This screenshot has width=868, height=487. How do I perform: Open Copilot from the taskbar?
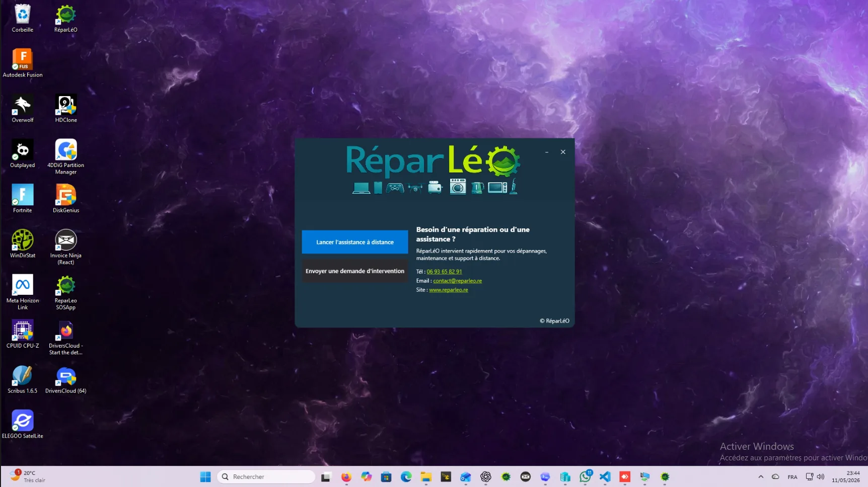[366, 477]
